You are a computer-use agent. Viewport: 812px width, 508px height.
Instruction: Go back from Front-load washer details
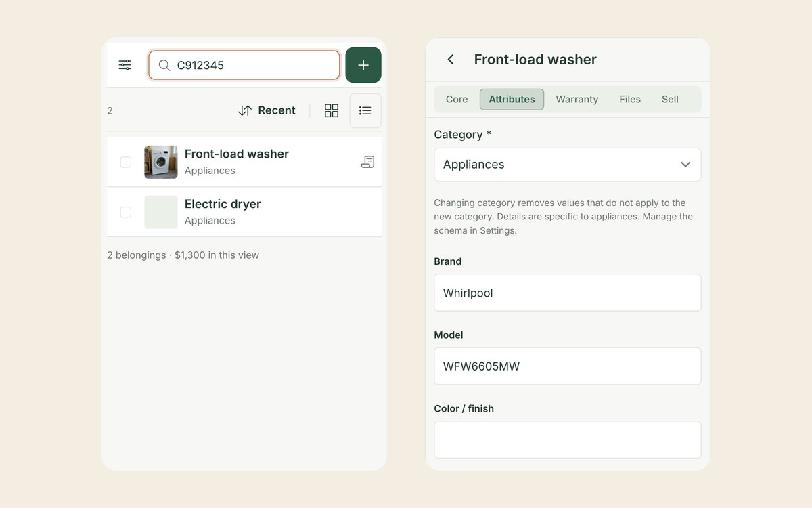451,60
